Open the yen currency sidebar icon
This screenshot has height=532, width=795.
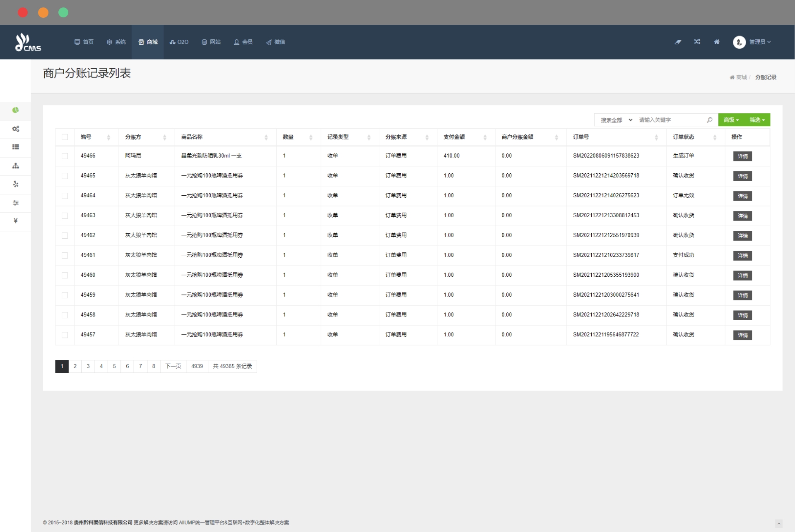pos(15,221)
